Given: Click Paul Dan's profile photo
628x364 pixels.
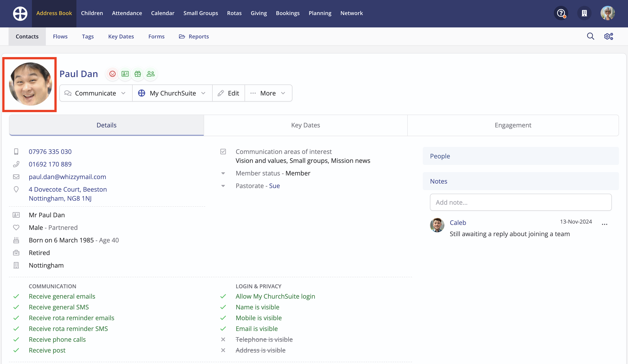Looking at the screenshot, I should pyautogui.click(x=30, y=84).
